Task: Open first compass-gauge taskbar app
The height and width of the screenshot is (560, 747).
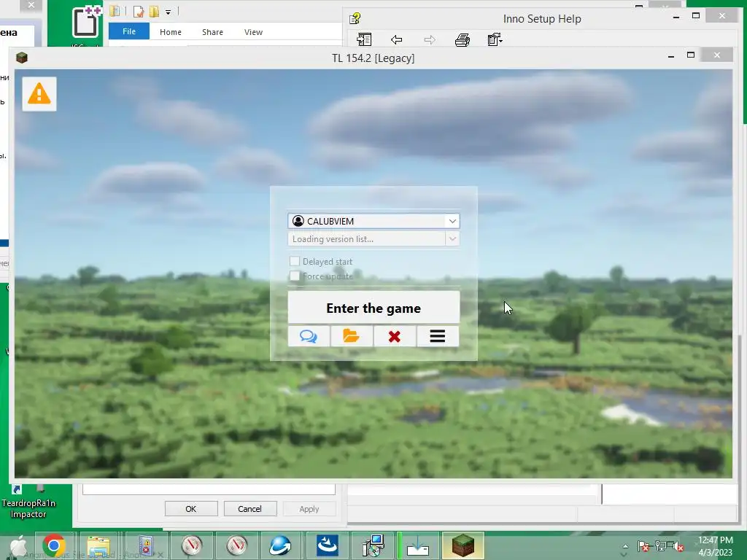Action: click(x=192, y=545)
